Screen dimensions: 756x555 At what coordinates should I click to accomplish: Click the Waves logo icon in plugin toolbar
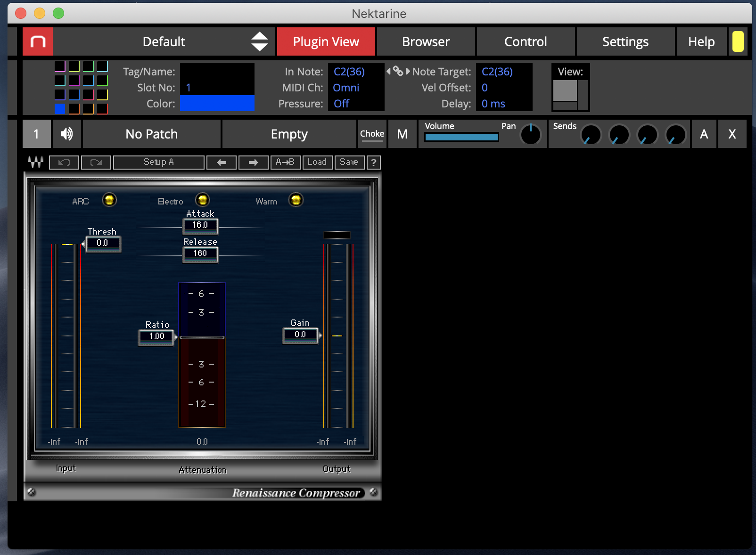36,162
